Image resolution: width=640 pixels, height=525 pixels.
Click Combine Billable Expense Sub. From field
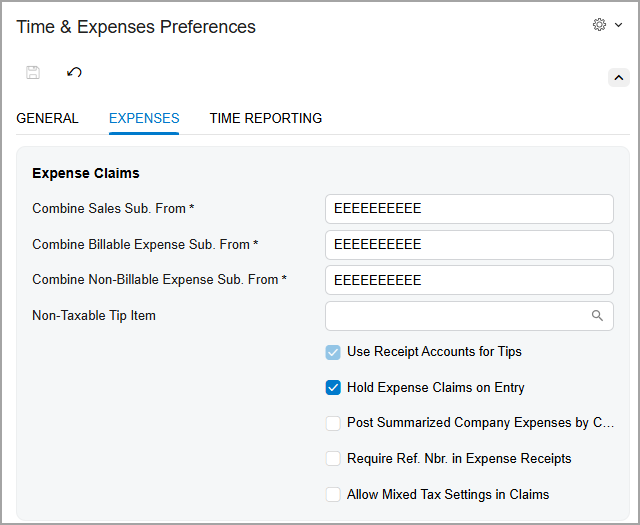[469, 245]
